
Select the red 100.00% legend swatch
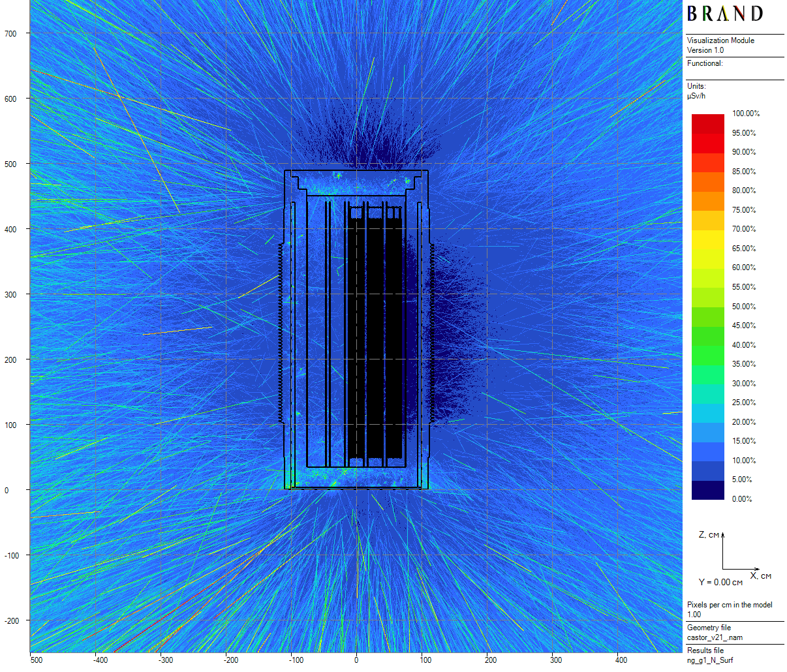pyautogui.click(x=707, y=119)
